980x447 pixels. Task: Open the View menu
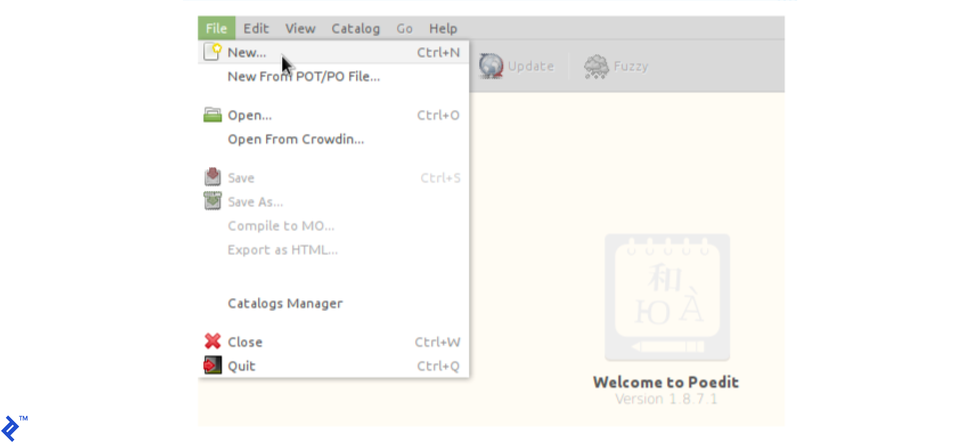[300, 29]
